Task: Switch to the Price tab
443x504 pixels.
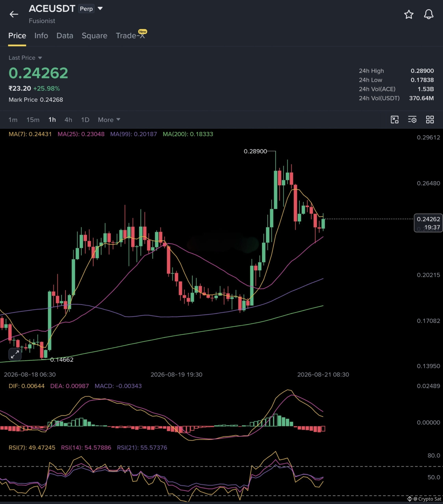Action: (17, 36)
